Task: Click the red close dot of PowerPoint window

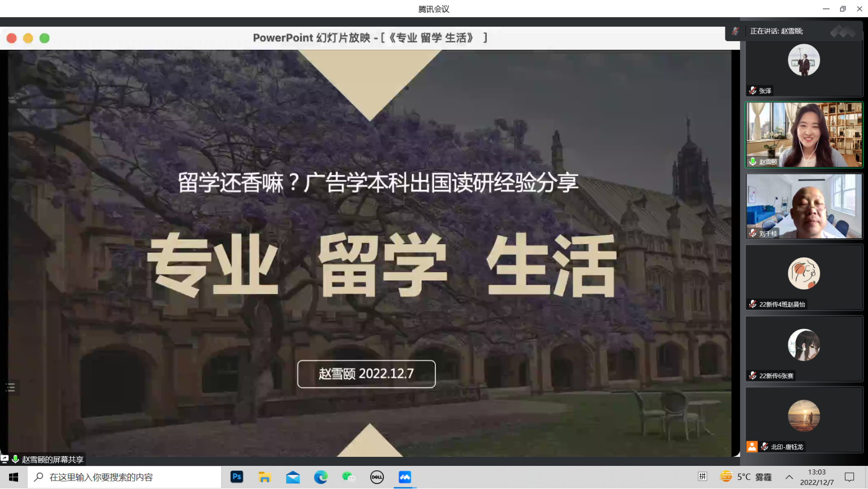Action: click(x=12, y=38)
